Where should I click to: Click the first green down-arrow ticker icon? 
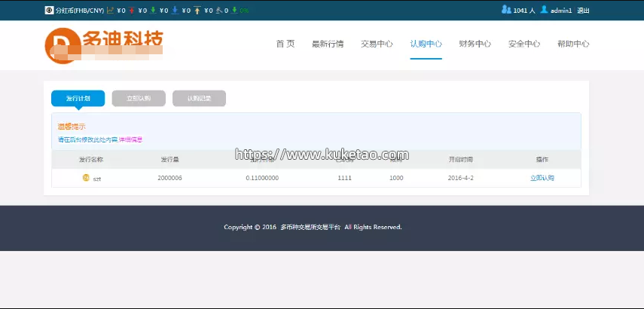[x=153, y=11]
